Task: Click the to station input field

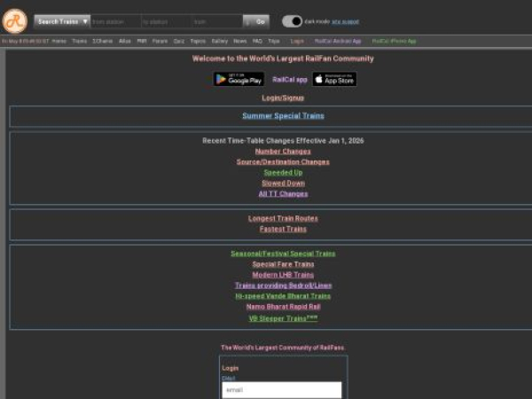Action: (167, 21)
